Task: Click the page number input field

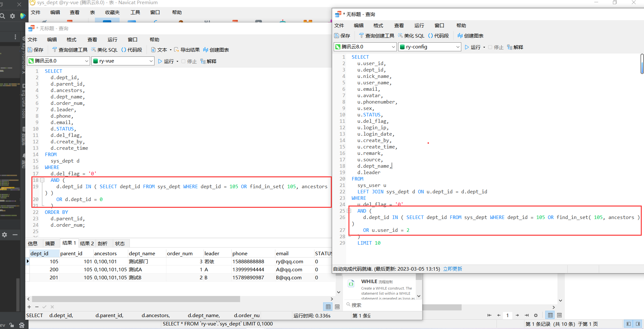Action: click(507, 315)
